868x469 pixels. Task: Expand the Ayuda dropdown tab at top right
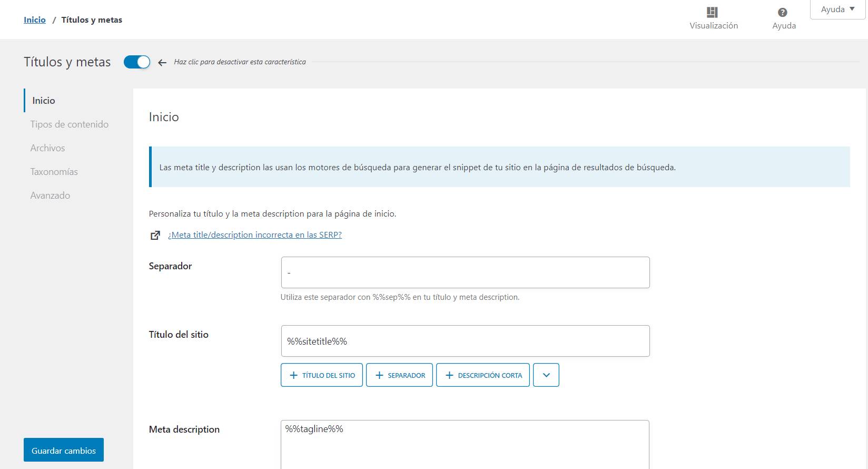[x=837, y=9]
